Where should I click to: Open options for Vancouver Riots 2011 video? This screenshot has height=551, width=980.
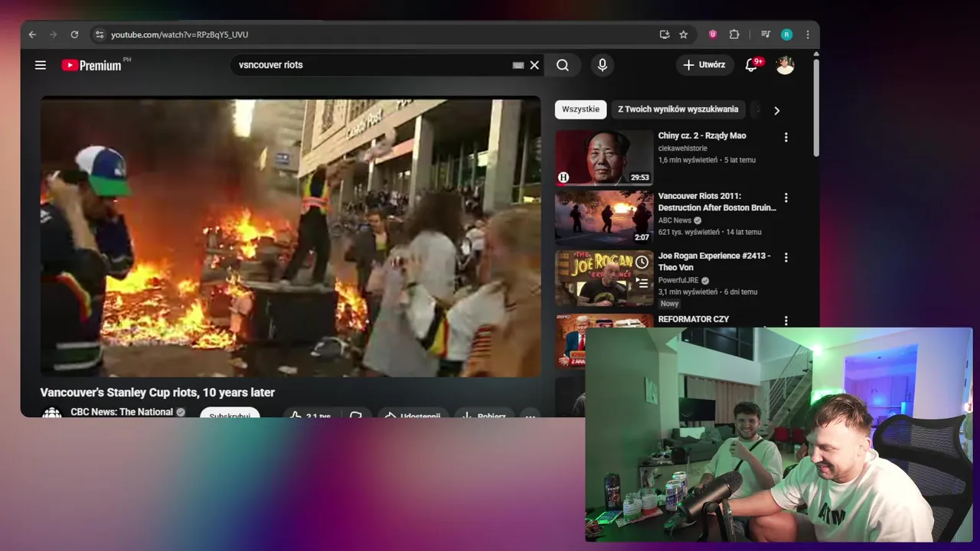786,197
